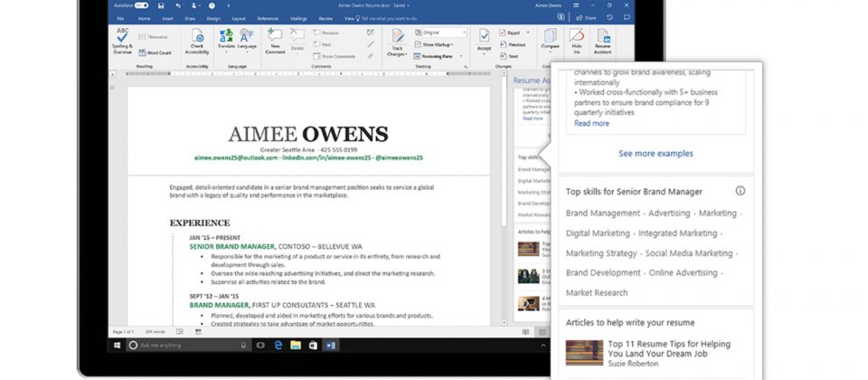Click the Page 1 of 1 status entry
868x380 pixels.
pyautogui.click(x=124, y=332)
